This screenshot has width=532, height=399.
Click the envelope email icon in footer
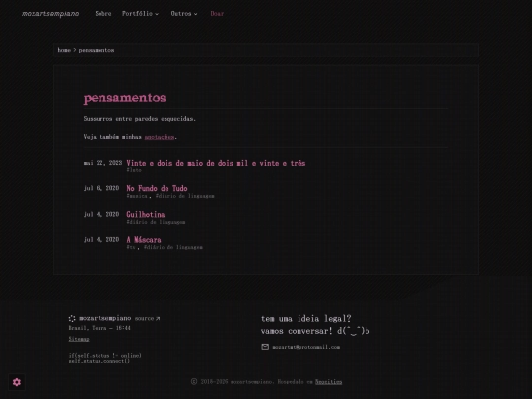pyautogui.click(x=265, y=347)
